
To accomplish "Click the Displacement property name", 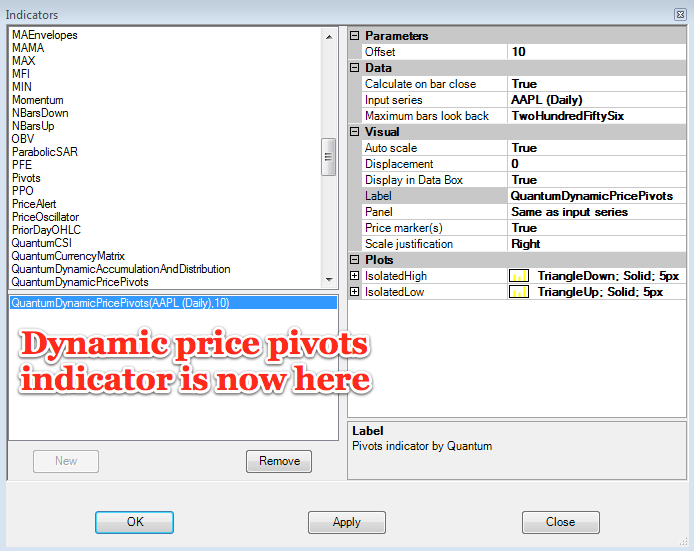I will tap(399, 164).
